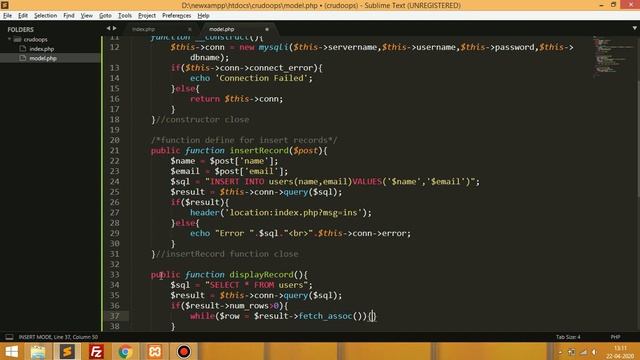The image size is (640, 360).
Task: Click the FOLDERS sidebar heading
Action: pyautogui.click(x=20, y=29)
